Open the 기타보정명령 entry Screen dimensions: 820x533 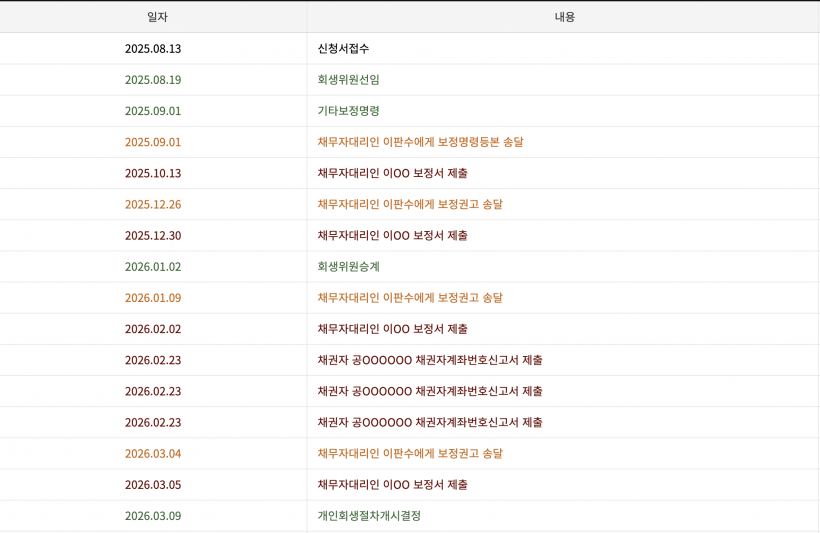(348, 111)
